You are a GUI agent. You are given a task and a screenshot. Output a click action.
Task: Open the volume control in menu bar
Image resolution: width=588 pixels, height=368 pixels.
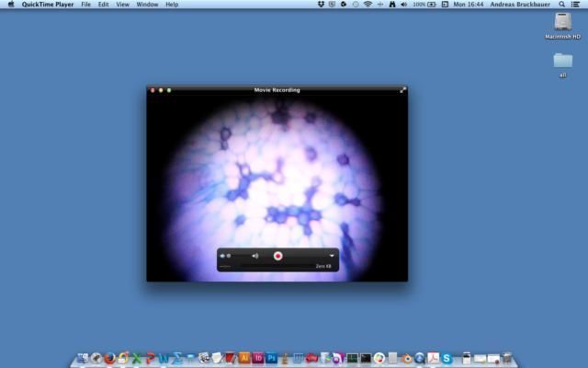pos(403,5)
